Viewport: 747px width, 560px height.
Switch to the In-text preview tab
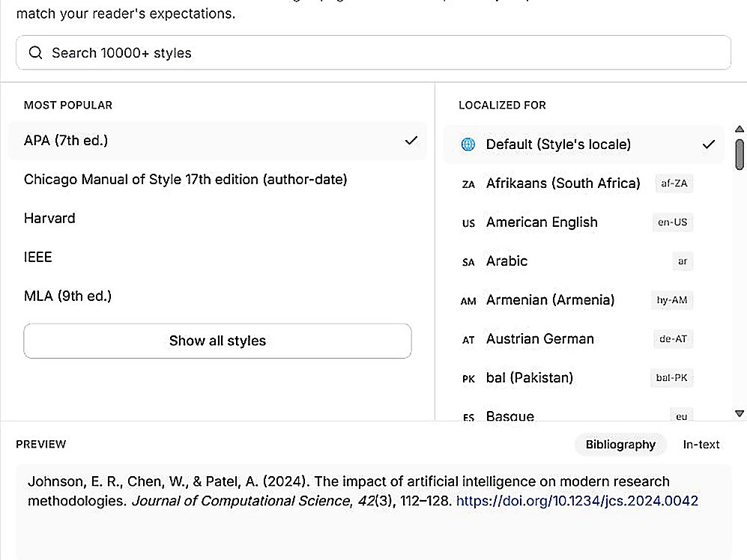[x=701, y=444]
